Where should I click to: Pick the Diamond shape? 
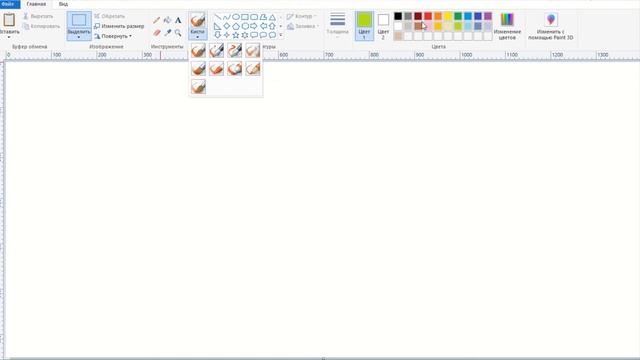click(227, 26)
